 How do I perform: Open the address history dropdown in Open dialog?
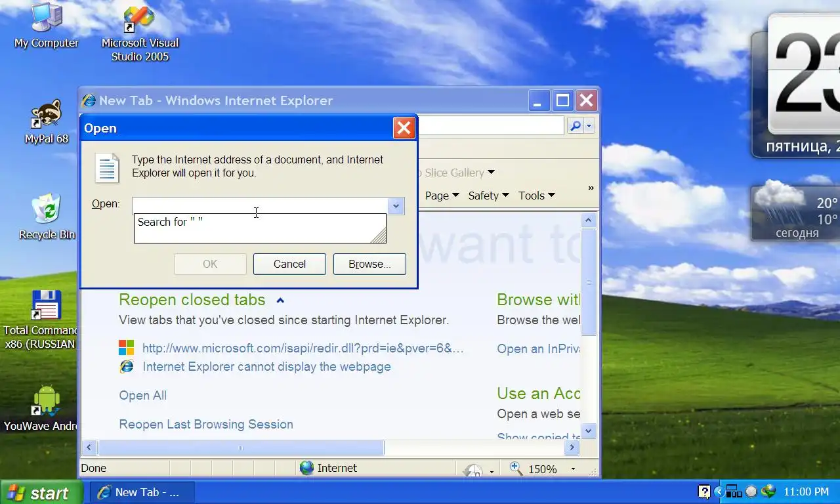coord(396,206)
